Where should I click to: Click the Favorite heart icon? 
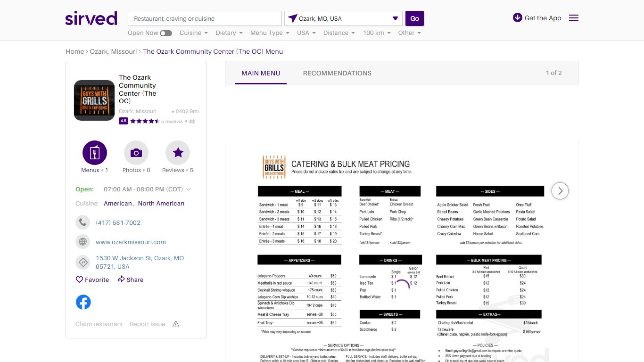[79, 280]
